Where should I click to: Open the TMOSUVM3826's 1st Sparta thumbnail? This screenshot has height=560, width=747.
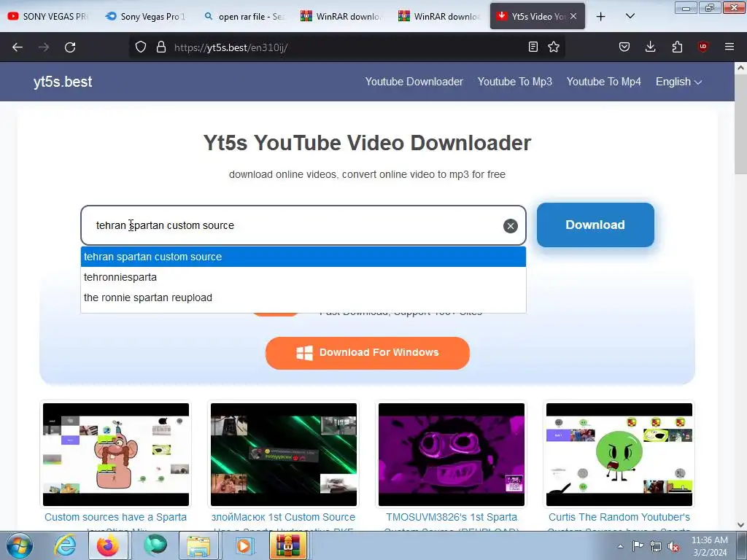click(x=451, y=454)
